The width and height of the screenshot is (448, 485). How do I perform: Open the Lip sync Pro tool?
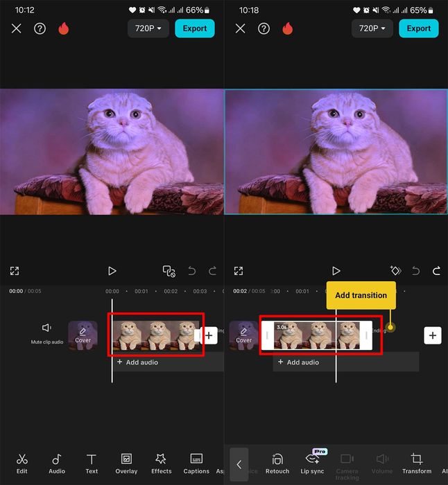(312, 463)
